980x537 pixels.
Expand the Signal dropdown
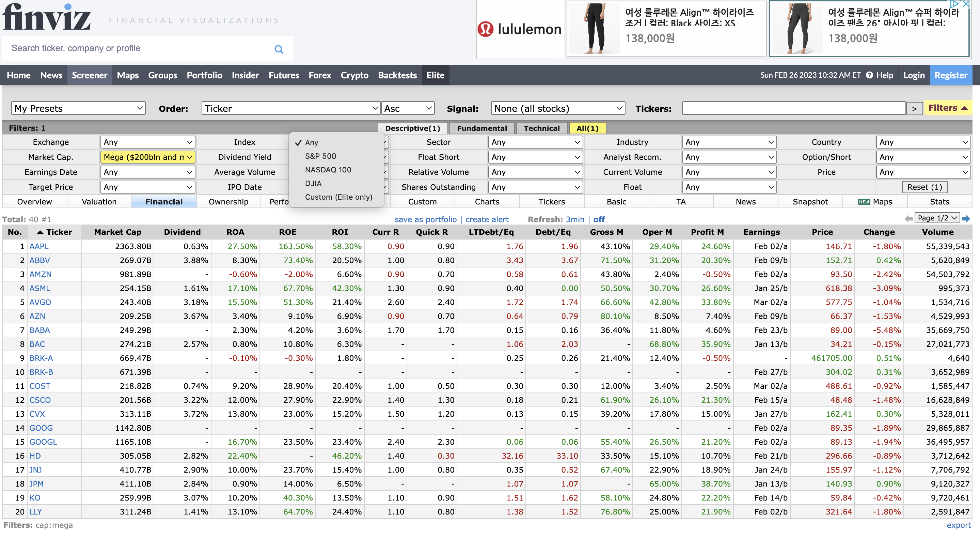pos(558,108)
